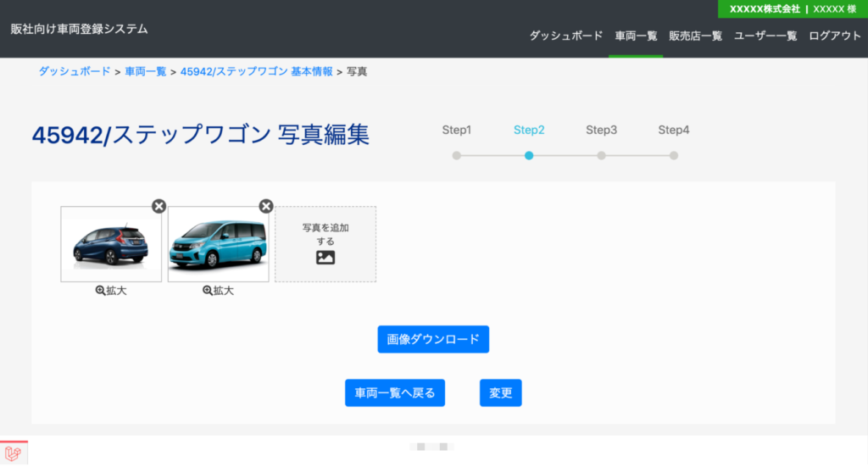Click the Step3 progress dot
The width and height of the screenshot is (868, 467).
coord(601,155)
